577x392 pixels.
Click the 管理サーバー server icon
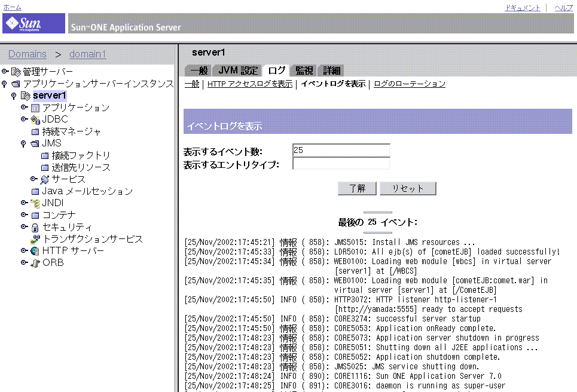[x=16, y=72]
